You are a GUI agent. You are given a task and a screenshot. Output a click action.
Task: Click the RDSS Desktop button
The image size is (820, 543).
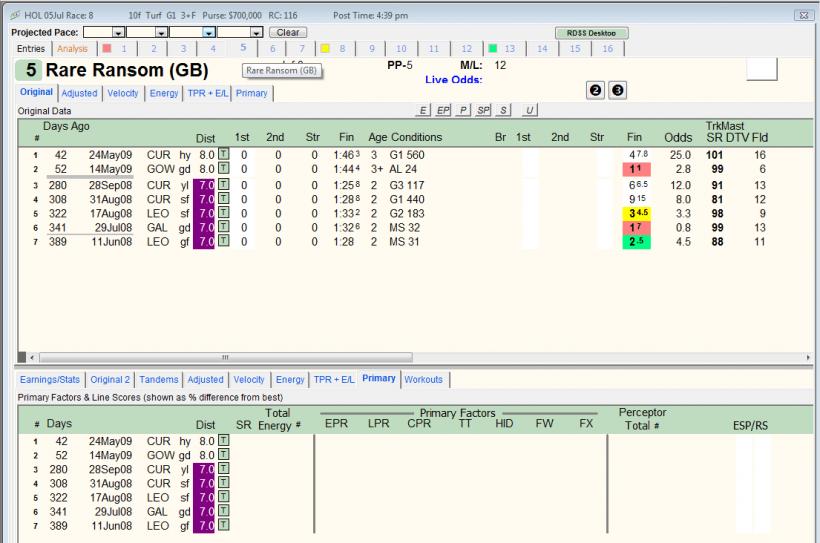[591, 33]
